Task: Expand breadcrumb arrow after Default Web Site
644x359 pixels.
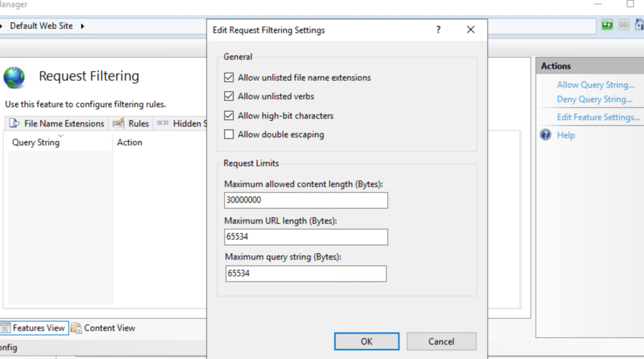Action: pos(82,26)
